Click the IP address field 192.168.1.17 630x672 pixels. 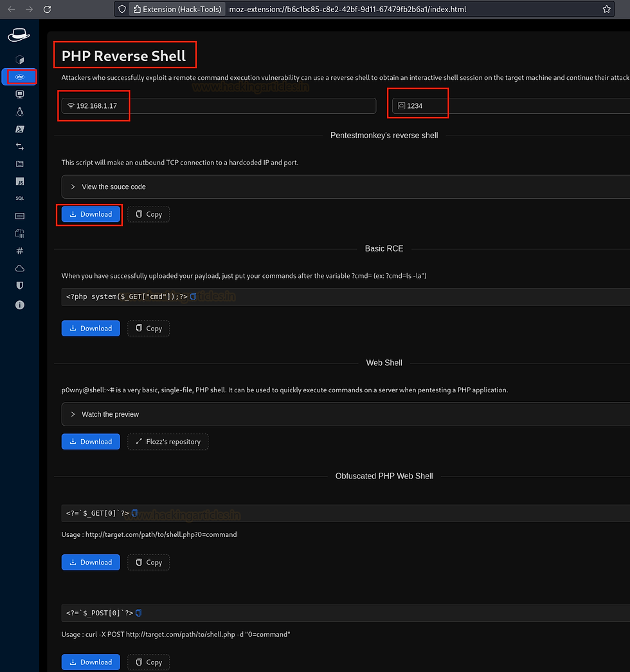point(219,106)
